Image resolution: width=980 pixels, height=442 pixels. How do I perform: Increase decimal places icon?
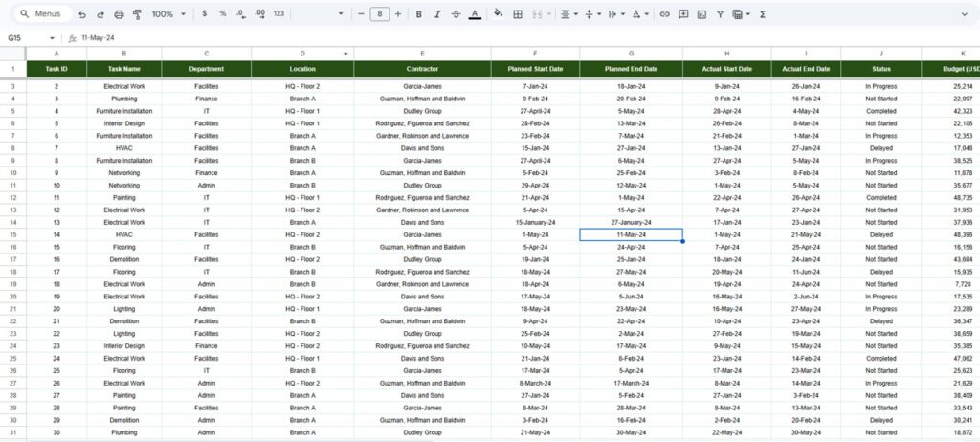tap(260, 13)
